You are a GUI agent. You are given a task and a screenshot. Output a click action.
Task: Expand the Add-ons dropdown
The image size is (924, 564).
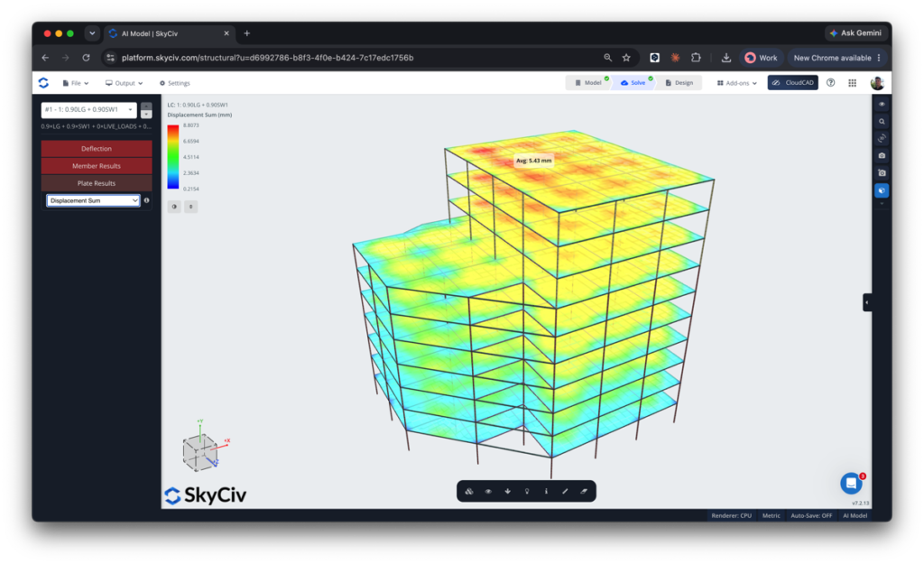click(736, 83)
